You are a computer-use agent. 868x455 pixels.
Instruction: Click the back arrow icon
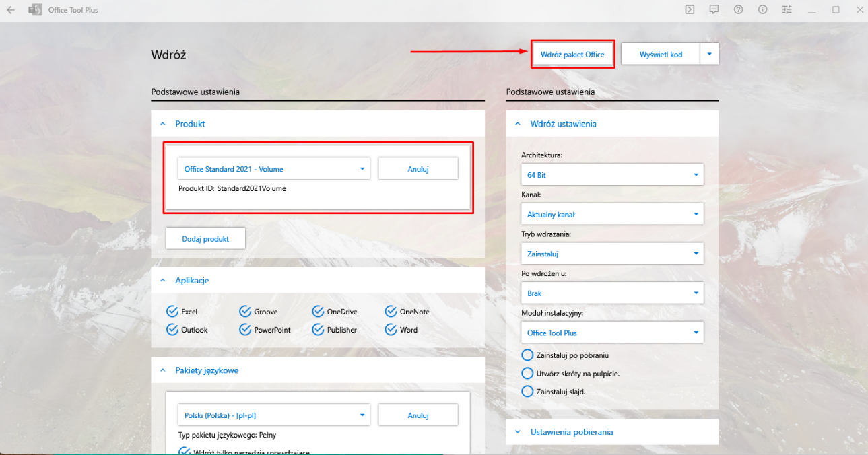tap(11, 10)
